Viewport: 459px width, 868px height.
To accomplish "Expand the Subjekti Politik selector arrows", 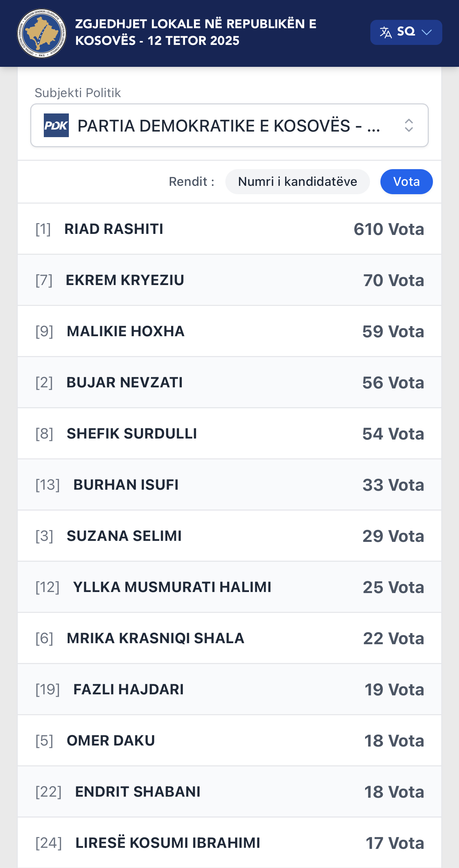I will [409, 125].
